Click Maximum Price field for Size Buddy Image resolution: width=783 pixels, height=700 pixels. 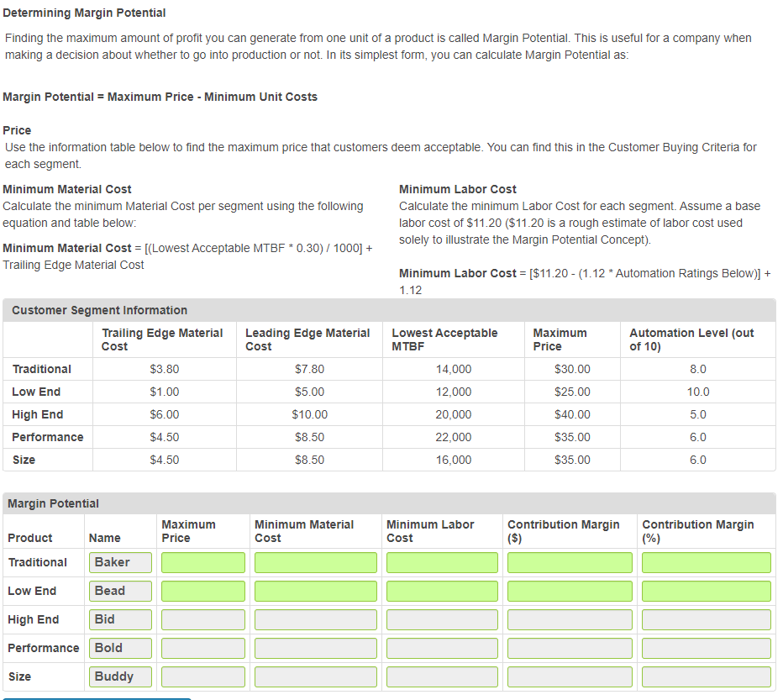(203, 676)
